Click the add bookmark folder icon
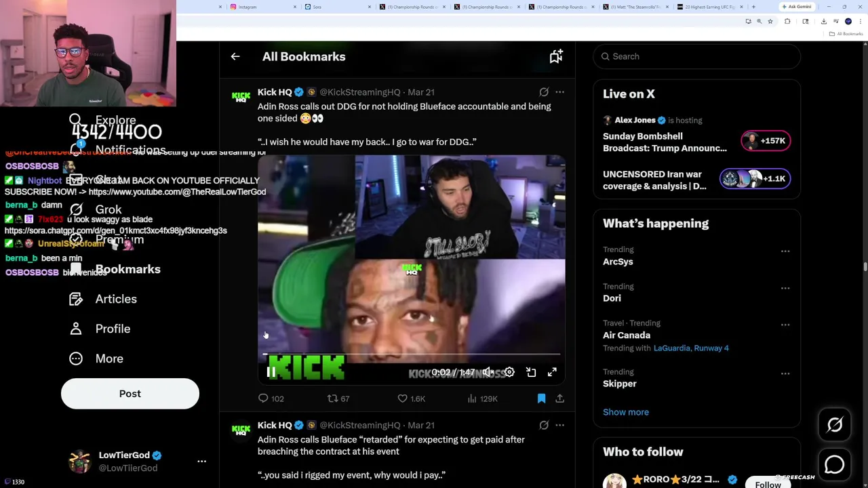Image resolution: width=868 pixels, height=488 pixels. click(556, 57)
